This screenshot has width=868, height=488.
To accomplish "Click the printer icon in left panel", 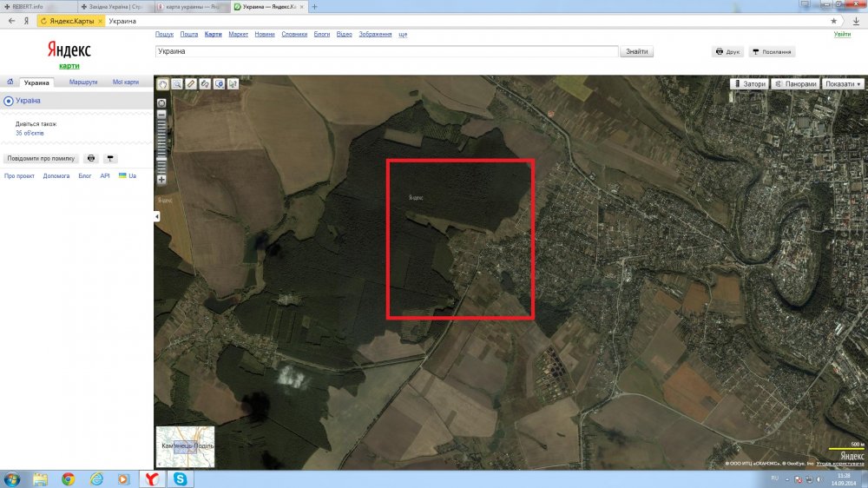I will [91, 158].
